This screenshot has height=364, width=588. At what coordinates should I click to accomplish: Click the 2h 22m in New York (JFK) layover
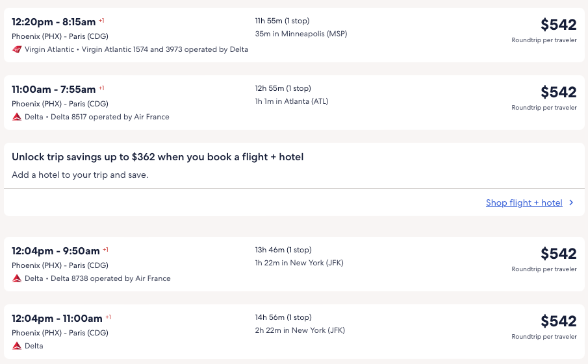[x=300, y=330]
